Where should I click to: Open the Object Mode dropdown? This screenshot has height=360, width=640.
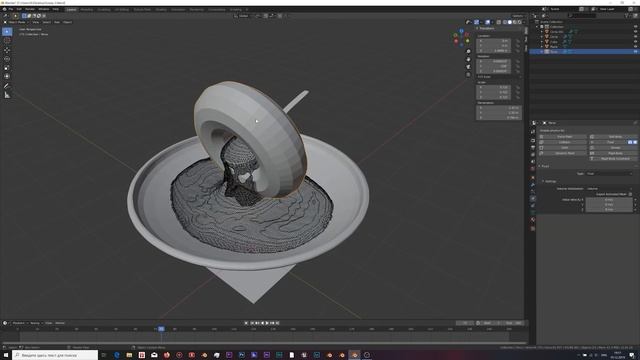pos(16,22)
